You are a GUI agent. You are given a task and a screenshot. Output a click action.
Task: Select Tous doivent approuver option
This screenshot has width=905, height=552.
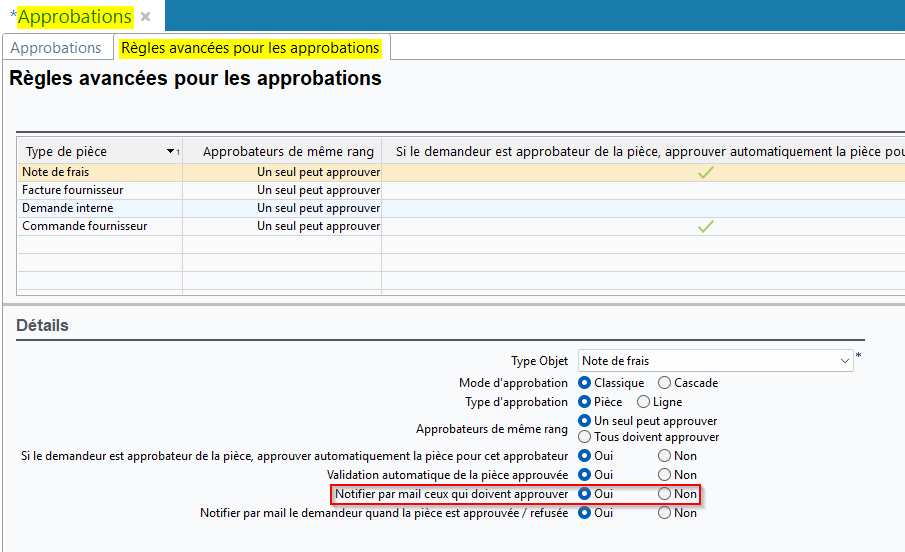585,437
